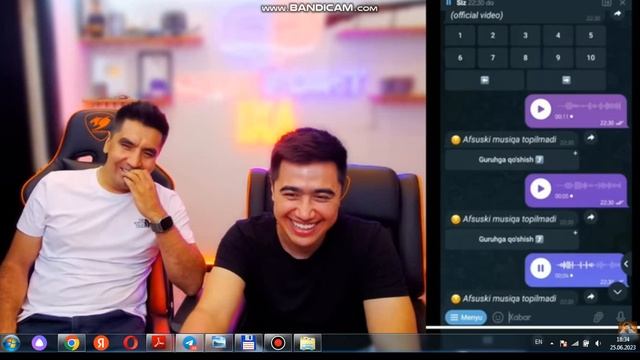Open Google Chrome from taskbar
Image resolution: width=640 pixels, height=360 pixels.
(71, 343)
